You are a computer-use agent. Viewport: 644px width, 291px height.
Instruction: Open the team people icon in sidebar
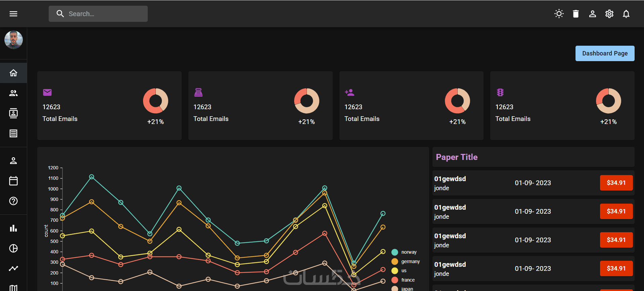[13, 93]
